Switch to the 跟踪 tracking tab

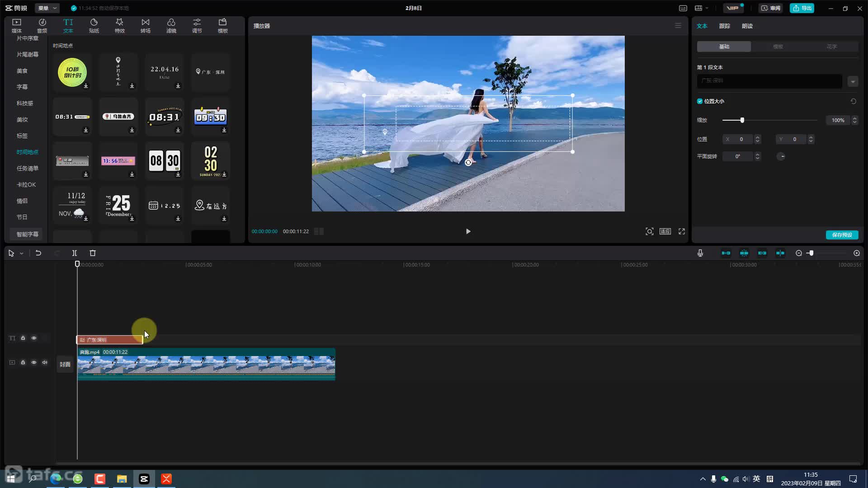pyautogui.click(x=725, y=26)
